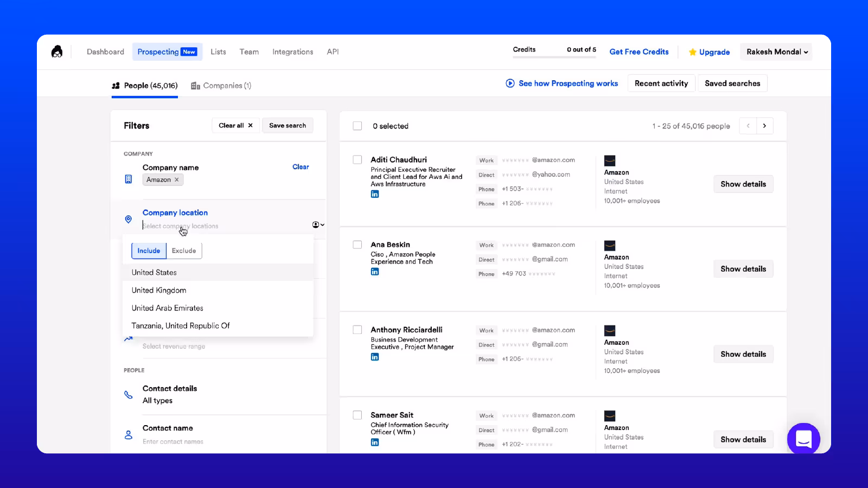Go to previous page of results
This screenshot has height=488, width=868.
[748, 126]
